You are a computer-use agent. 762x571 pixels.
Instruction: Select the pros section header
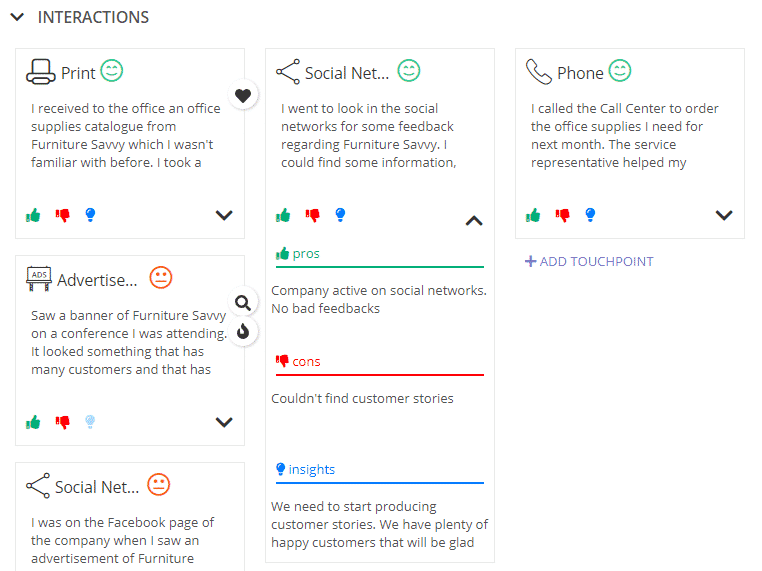[297, 254]
